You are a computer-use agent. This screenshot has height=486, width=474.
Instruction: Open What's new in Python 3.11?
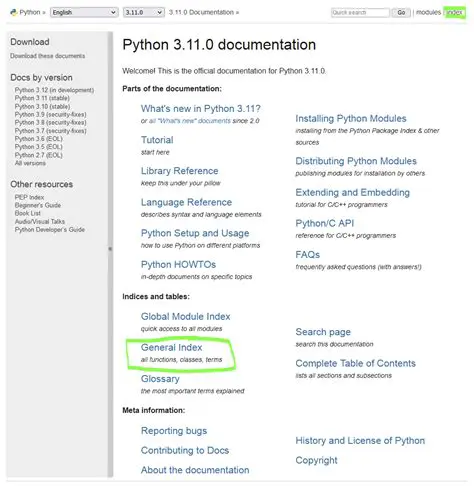pyautogui.click(x=201, y=109)
